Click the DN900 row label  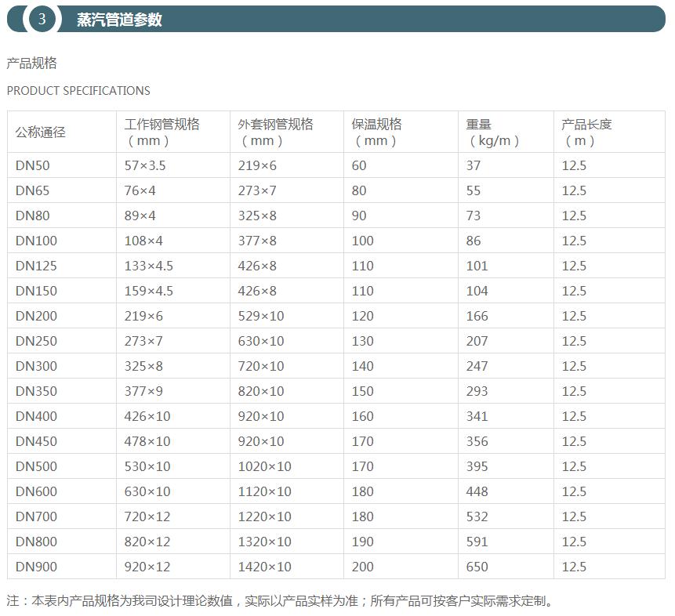click(x=36, y=567)
